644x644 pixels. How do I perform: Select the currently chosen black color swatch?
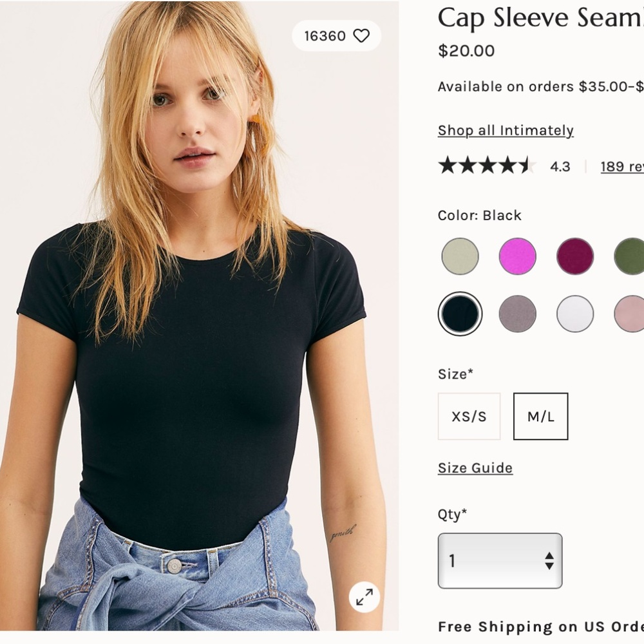click(460, 313)
